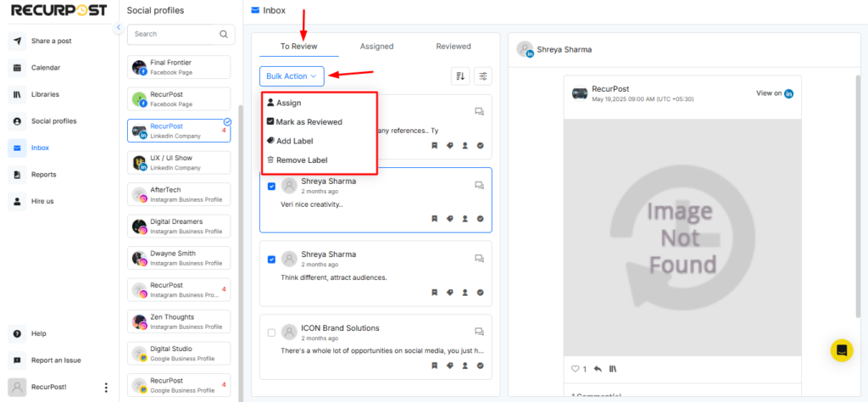Open the Calendar page
Image resolution: width=868 pixels, height=402 pixels.
pyautogui.click(x=46, y=68)
